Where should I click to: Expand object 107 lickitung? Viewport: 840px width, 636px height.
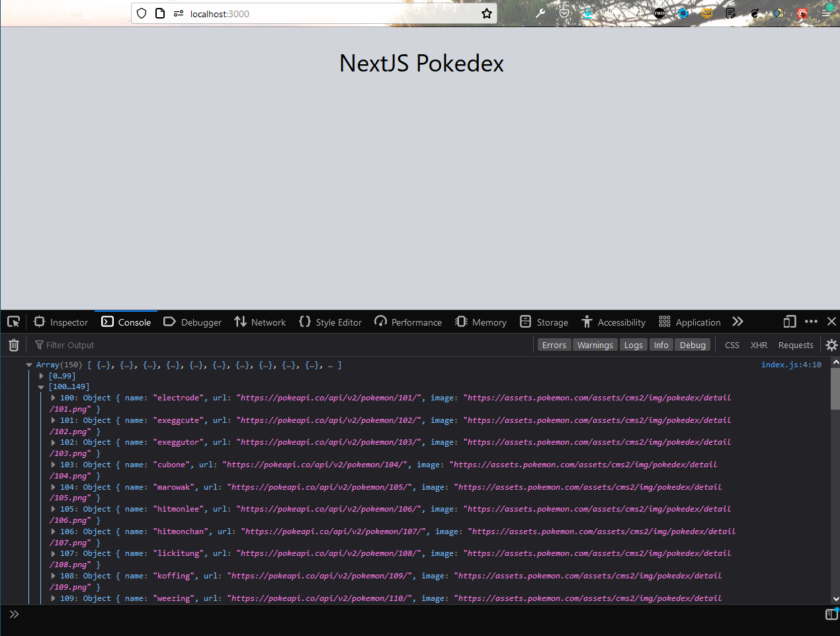(x=53, y=553)
